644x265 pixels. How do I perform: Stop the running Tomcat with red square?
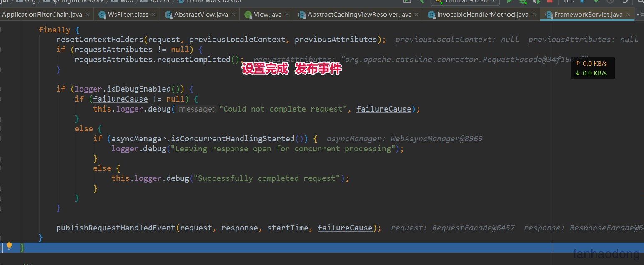(549, 1)
